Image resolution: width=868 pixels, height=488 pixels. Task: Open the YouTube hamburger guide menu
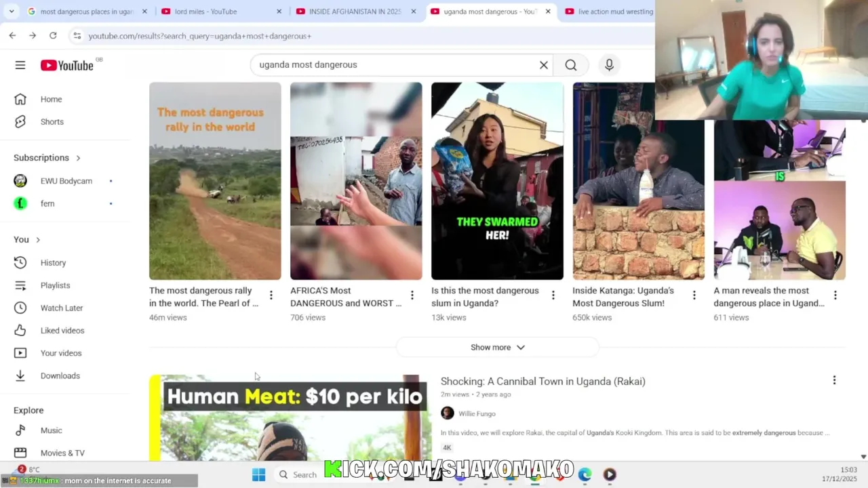click(x=20, y=65)
